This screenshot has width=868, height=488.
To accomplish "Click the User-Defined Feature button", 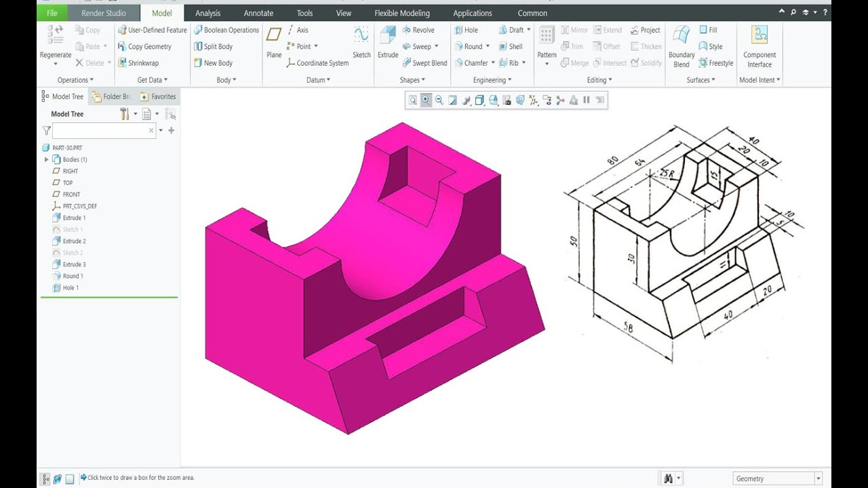I will [x=153, y=30].
